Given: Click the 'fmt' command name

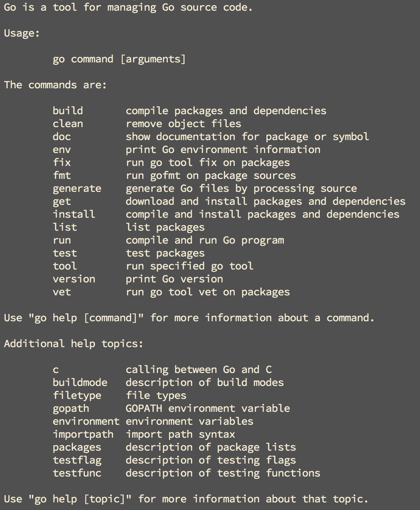Looking at the screenshot, I should pyautogui.click(x=62, y=175).
